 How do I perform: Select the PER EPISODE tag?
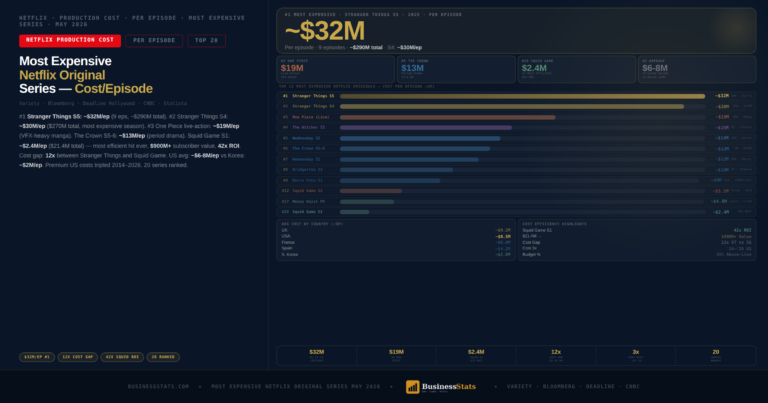[x=154, y=41]
